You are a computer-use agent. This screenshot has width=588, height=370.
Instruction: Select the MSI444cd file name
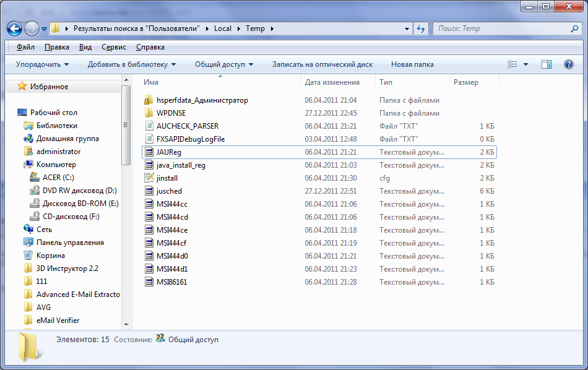pos(172,217)
